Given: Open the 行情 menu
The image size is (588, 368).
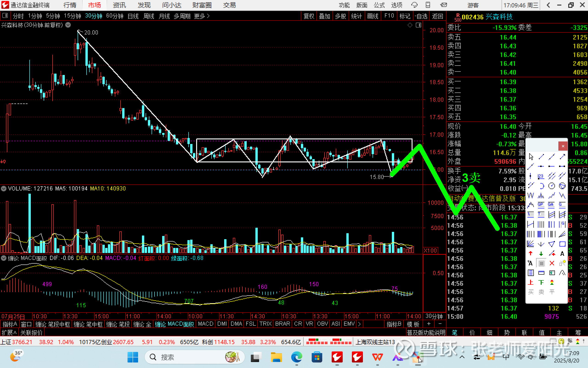Looking at the screenshot, I should (70, 5).
